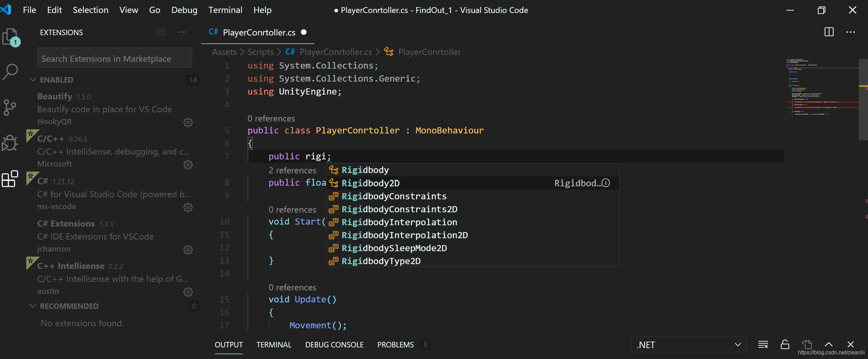The width and height of the screenshot is (868, 359).
Task: Open the C# Extensions entry by jchannon
Action: (113, 236)
